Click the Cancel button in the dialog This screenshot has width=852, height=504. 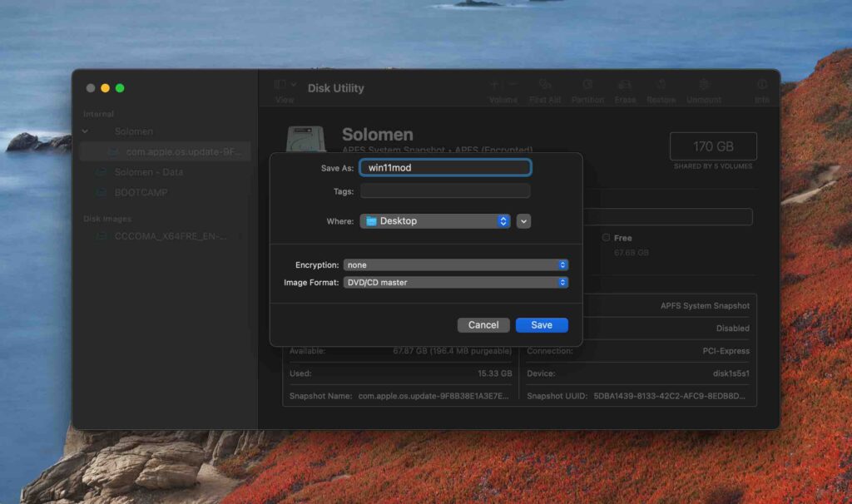pyautogui.click(x=483, y=325)
